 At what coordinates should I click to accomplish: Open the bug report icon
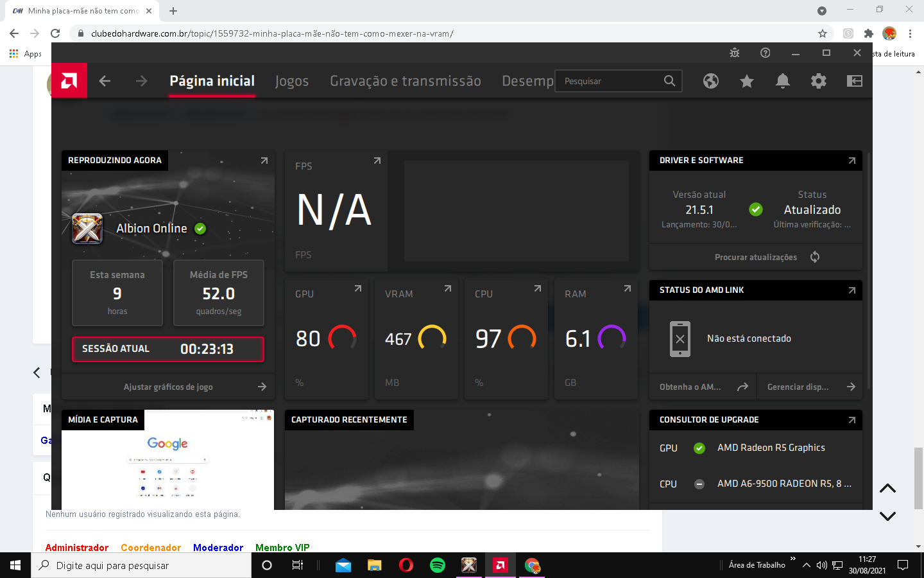[x=735, y=53]
